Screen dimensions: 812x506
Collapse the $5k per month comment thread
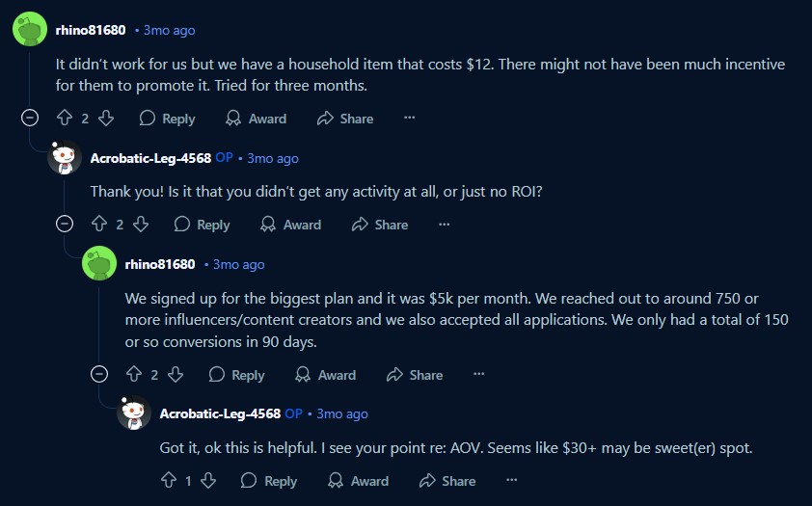[x=99, y=374]
